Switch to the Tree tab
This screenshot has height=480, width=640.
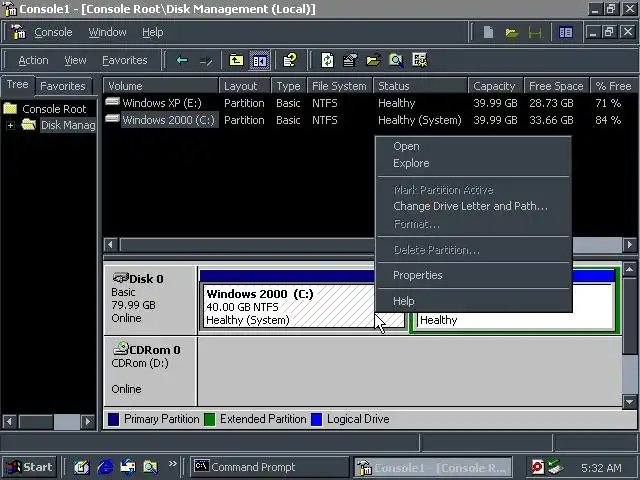tap(18, 84)
